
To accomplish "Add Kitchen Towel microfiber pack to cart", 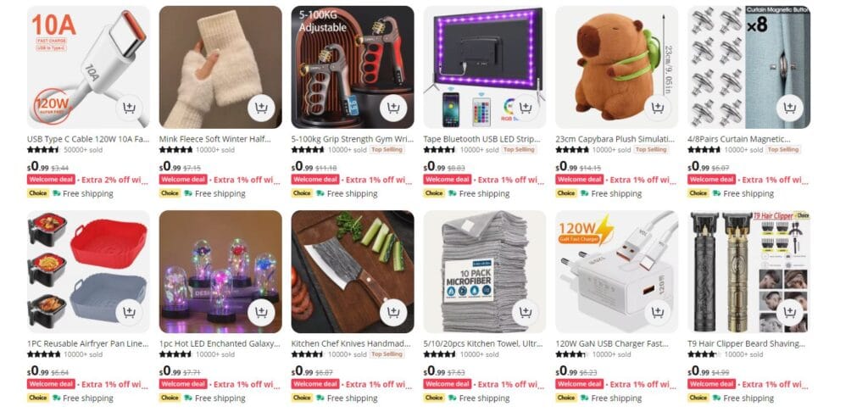I will point(526,312).
